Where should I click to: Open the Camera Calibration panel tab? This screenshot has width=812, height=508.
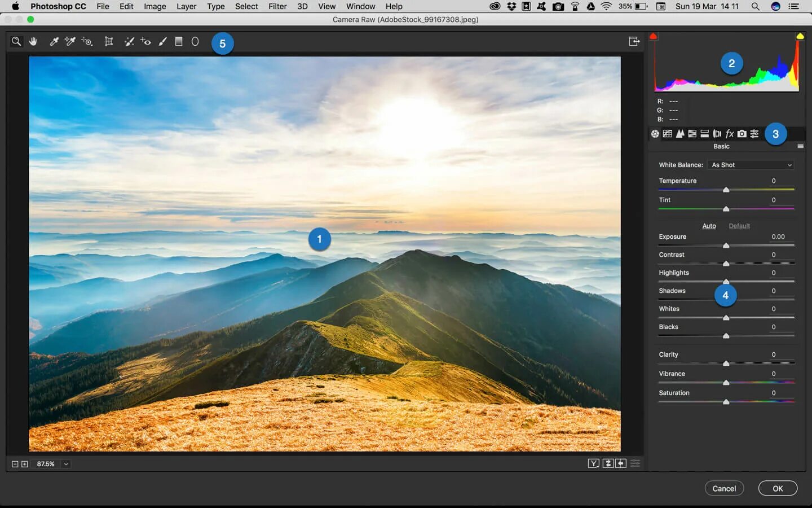point(742,134)
